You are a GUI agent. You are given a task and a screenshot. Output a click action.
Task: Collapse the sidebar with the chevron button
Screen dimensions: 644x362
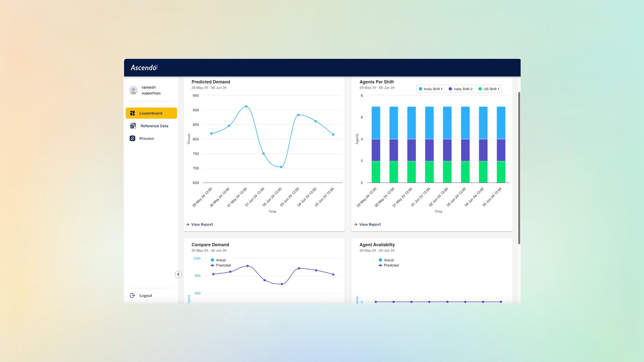click(x=178, y=275)
